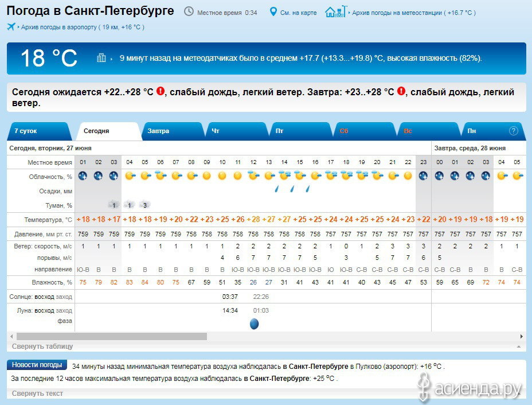Screen dimensions: 532x405
Task: Select the Сб weekend tab
Action: pos(344,131)
